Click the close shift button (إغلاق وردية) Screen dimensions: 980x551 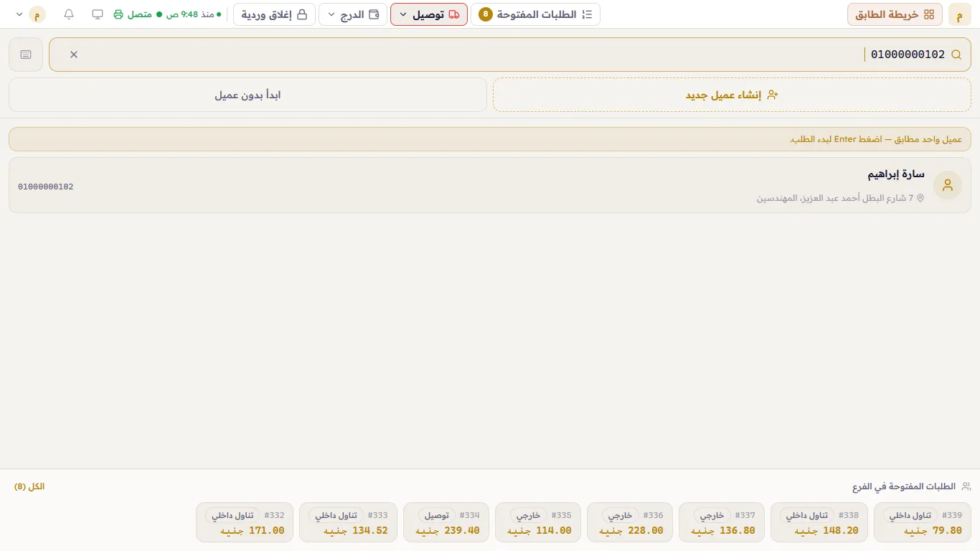[x=274, y=14]
